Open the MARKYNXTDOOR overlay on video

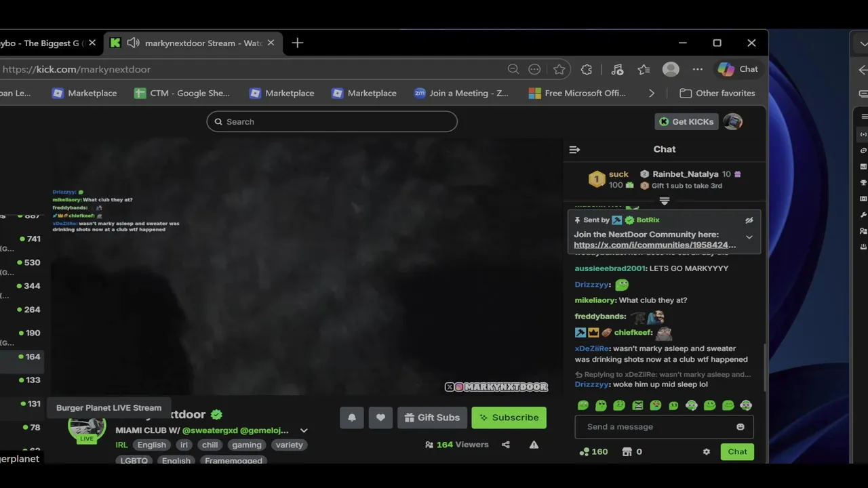496,387
